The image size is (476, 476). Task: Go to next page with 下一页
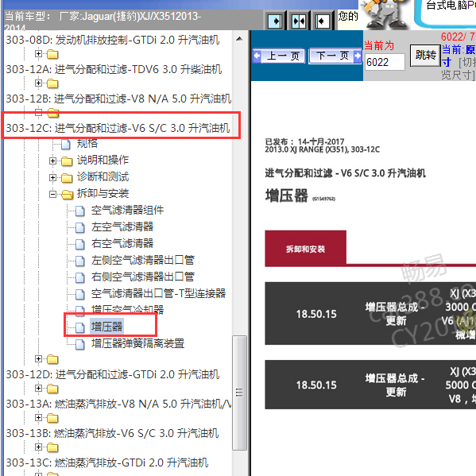pyautogui.click(x=335, y=56)
